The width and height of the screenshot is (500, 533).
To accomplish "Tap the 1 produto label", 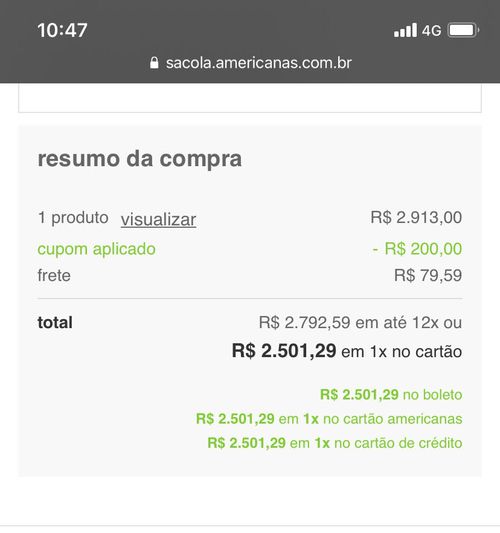I will pyautogui.click(x=73, y=218).
